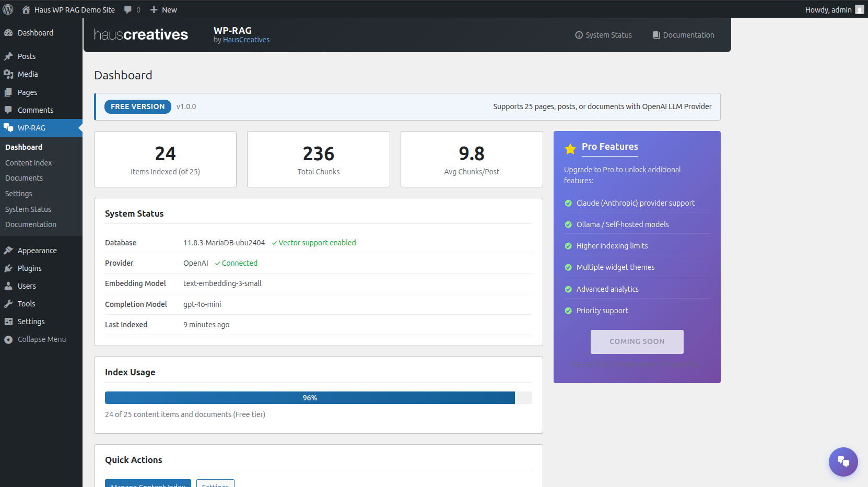Click the Pages icon in sidebar
Image resolution: width=868 pixels, height=487 pixels.
[8, 92]
